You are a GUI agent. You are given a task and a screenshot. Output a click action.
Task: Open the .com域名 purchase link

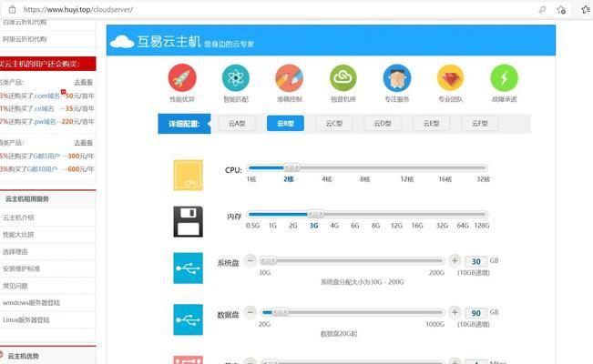46,96
